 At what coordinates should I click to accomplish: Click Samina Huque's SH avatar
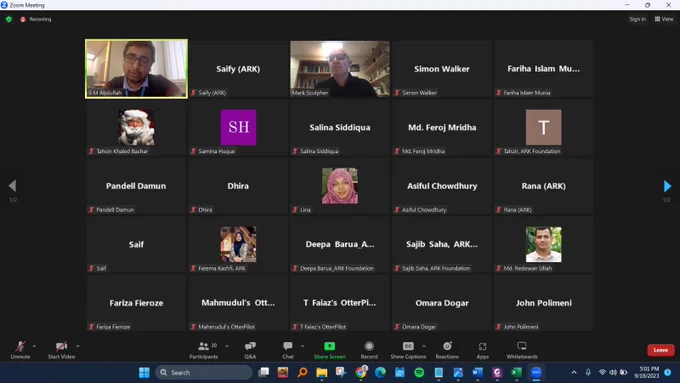tap(238, 127)
